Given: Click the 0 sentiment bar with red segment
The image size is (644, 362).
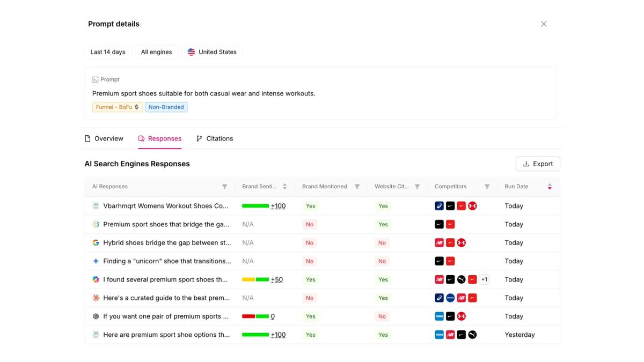Looking at the screenshot, I should pyautogui.click(x=255, y=316).
